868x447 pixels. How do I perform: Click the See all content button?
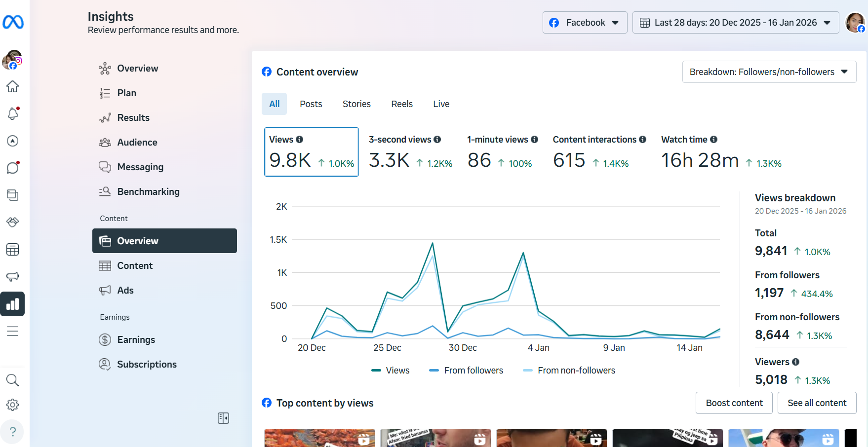(817, 403)
